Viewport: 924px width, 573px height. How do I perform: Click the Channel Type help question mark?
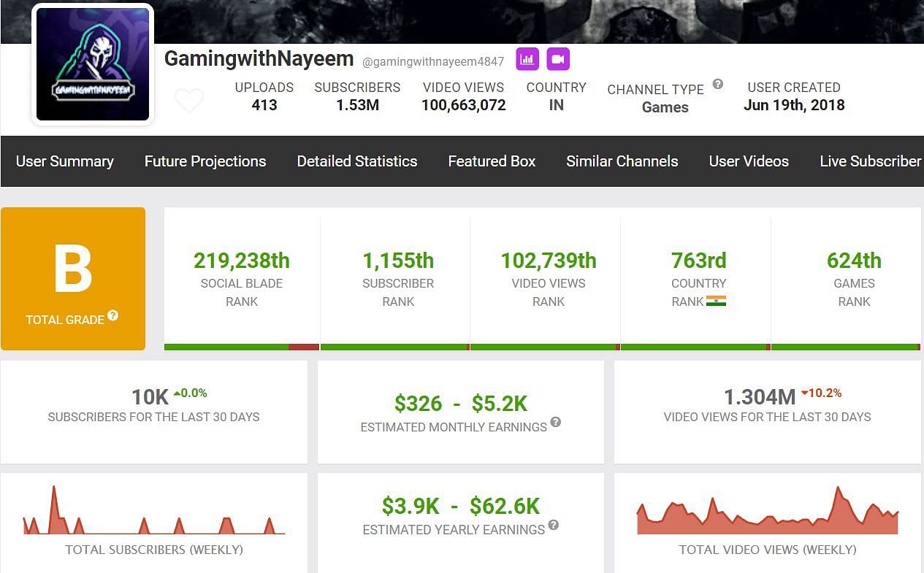point(718,84)
